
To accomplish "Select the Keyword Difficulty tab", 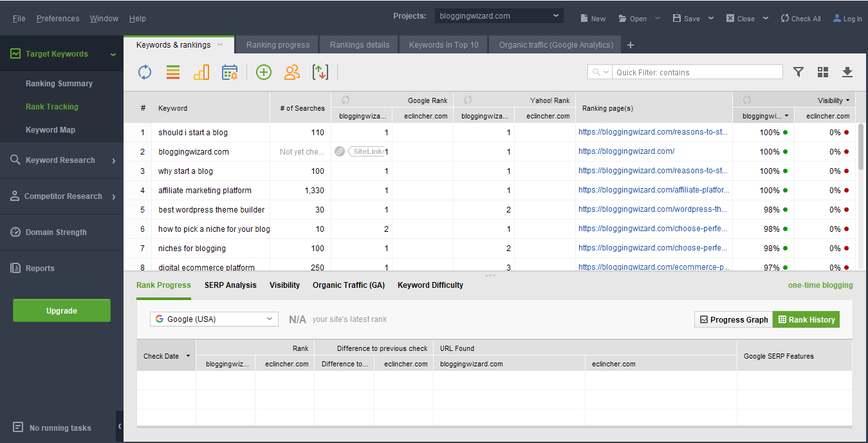I will tap(430, 285).
